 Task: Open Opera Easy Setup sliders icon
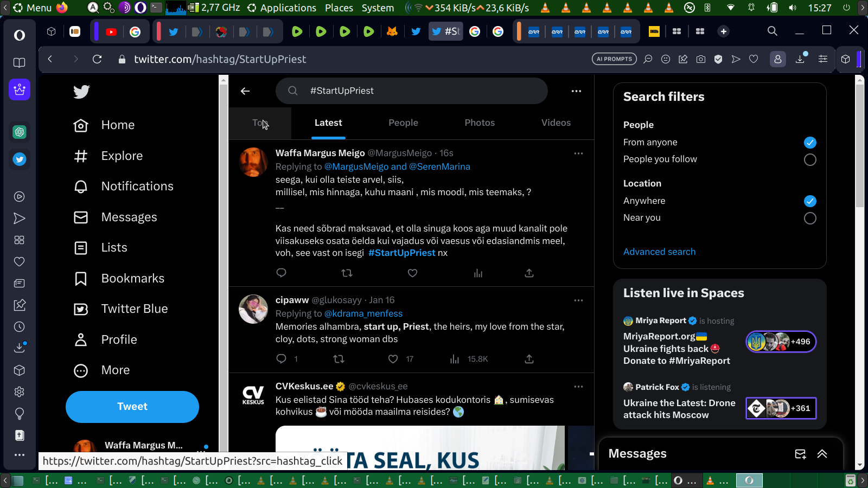coord(823,59)
